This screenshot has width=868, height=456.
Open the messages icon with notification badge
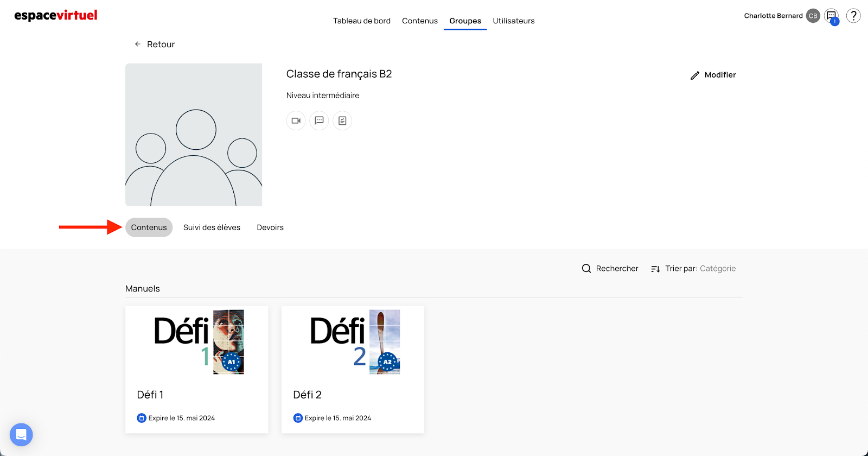coord(831,16)
